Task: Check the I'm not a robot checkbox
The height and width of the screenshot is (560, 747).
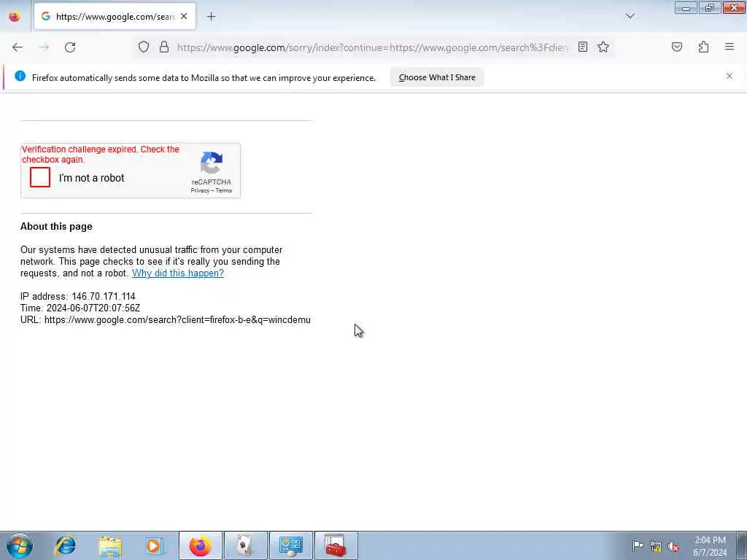Action: 40,178
